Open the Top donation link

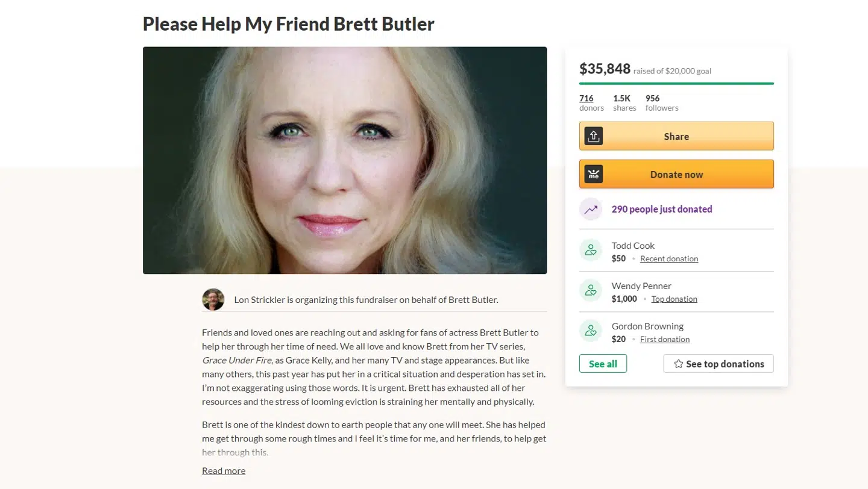point(674,299)
